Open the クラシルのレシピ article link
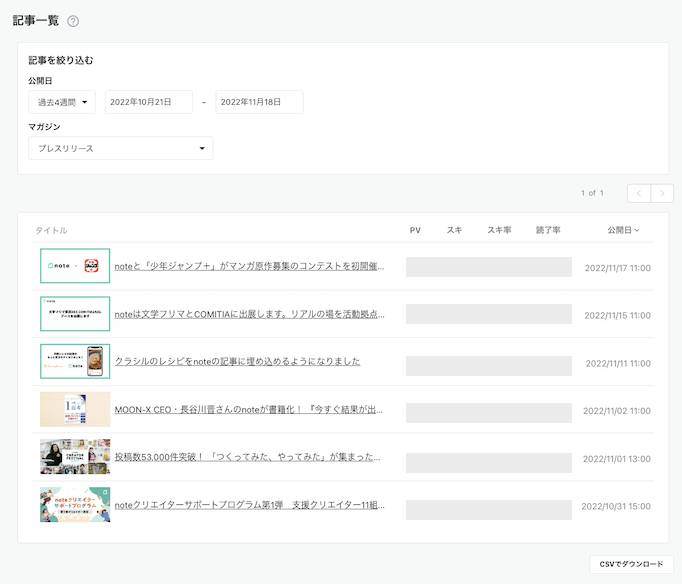Image resolution: width=682 pixels, height=584 pixels. (x=237, y=362)
